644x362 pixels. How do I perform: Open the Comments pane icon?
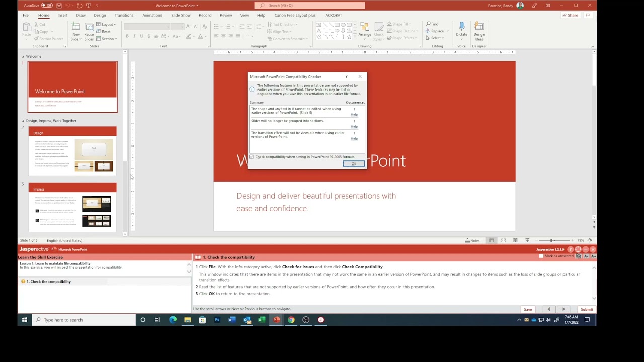click(587, 15)
